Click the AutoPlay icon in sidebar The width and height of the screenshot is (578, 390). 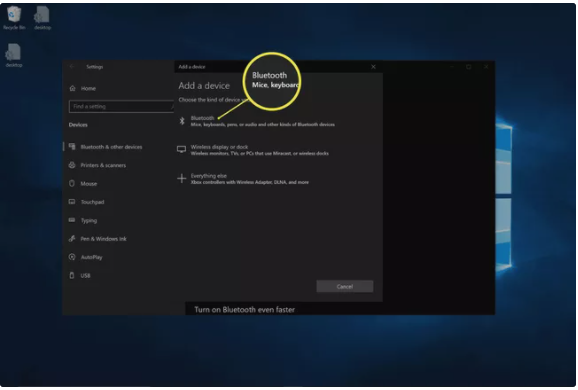tap(72, 257)
